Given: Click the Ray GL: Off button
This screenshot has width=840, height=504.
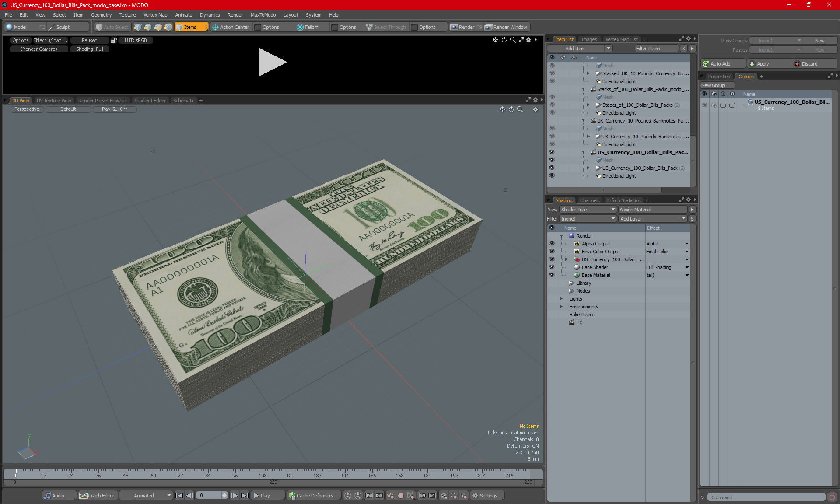Looking at the screenshot, I should click(x=115, y=109).
